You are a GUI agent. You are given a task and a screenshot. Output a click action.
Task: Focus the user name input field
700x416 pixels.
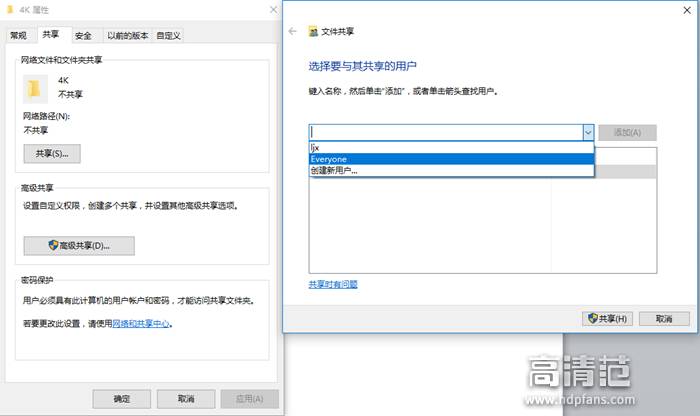click(x=446, y=133)
